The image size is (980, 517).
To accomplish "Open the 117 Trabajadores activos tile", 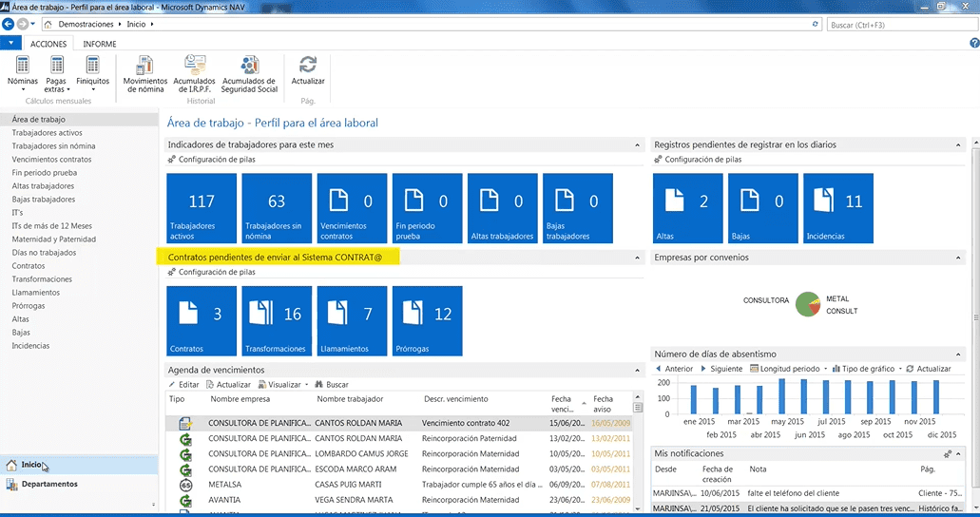I will tap(202, 208).
